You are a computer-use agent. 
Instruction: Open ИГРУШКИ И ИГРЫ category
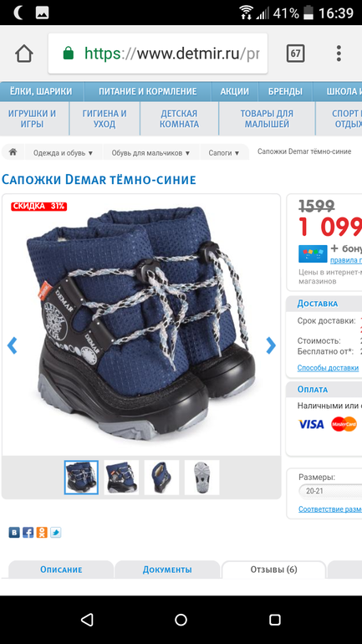(x=32, y=119)
